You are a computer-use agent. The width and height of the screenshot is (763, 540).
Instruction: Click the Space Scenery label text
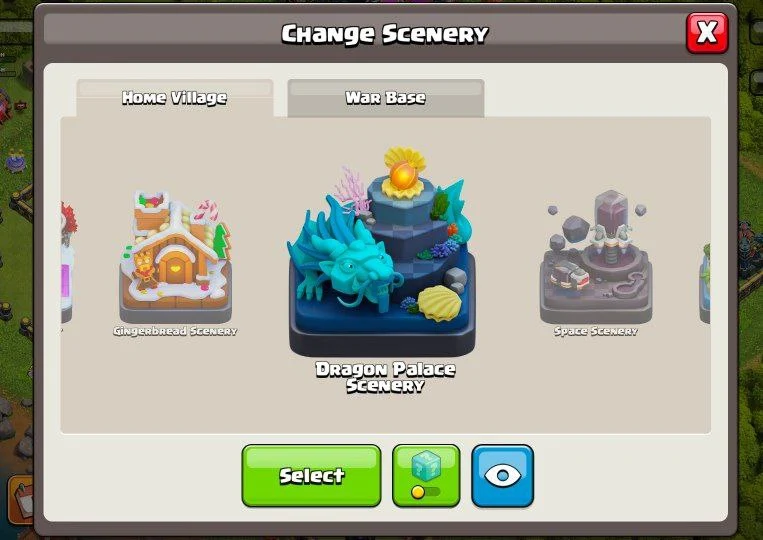(596, 331)
